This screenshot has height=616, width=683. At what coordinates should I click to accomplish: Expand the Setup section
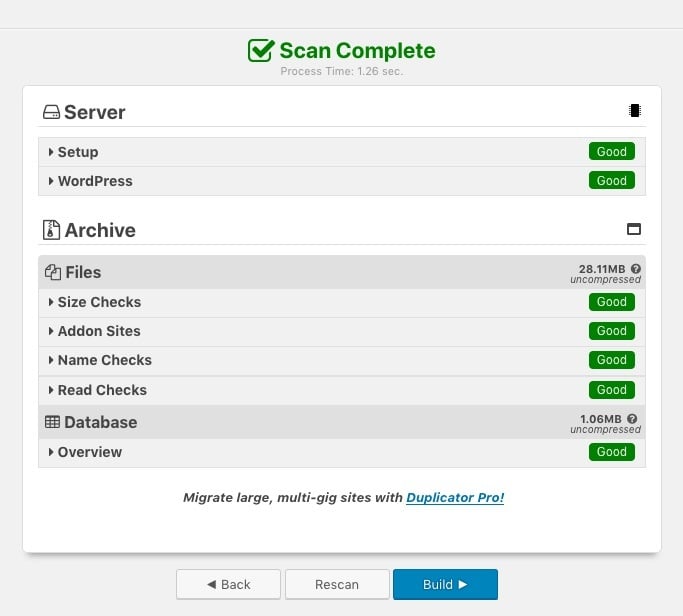tap(76, 152)
